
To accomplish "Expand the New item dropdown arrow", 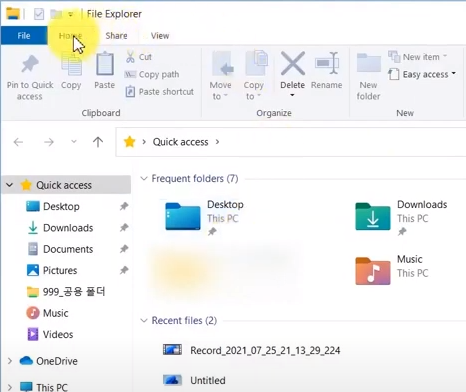I will click(x=445, y=56).
